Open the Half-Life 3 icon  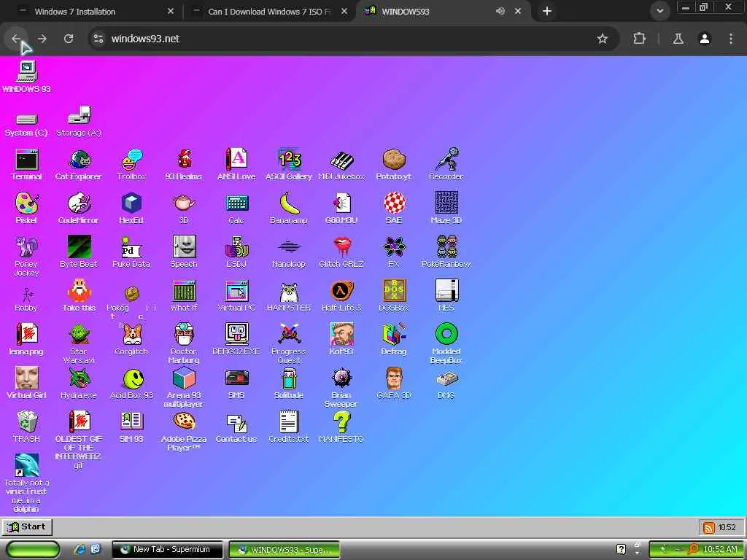341,296
